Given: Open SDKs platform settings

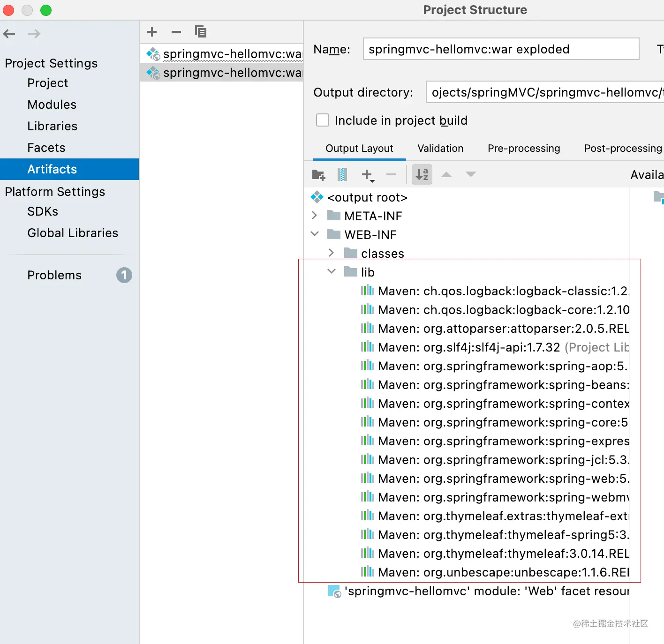Looking at the screenshot, I should [x=43, y=211].
